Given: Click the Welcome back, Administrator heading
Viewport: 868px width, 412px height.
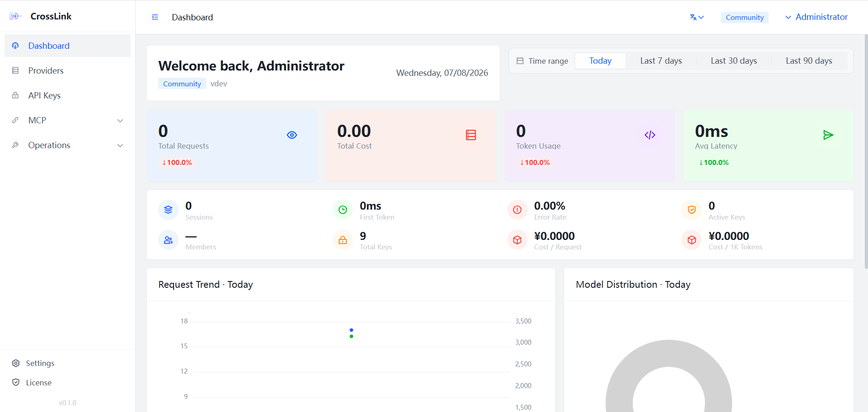Looking at the screenshot, I should pyautogui.click(x=251, y=66).
